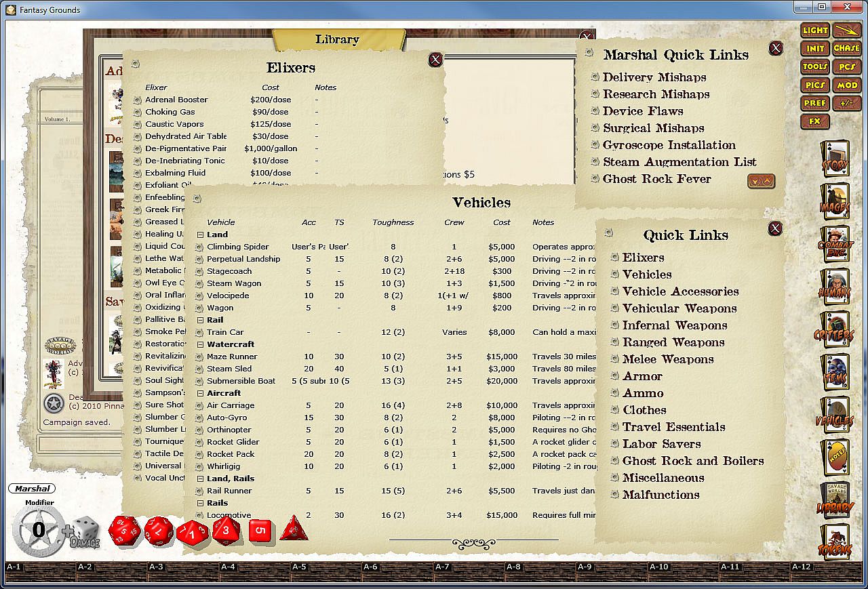Click the PCS button
The height and width of the screenshot is (589, 868).
(x=847, y=67)
